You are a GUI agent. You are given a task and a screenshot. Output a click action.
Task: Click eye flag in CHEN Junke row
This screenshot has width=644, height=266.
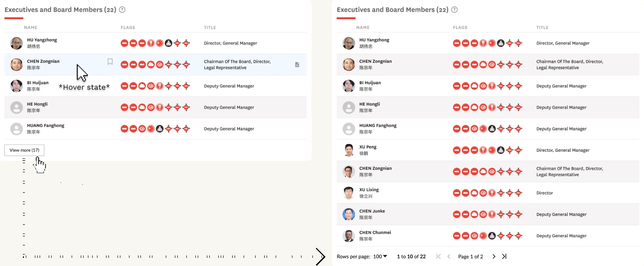tap(483, 214)
